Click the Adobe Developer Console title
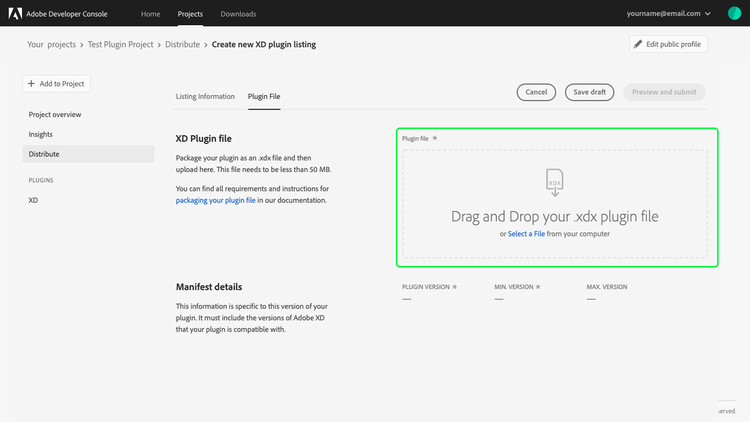750x422 pixels. click(67, 14)
